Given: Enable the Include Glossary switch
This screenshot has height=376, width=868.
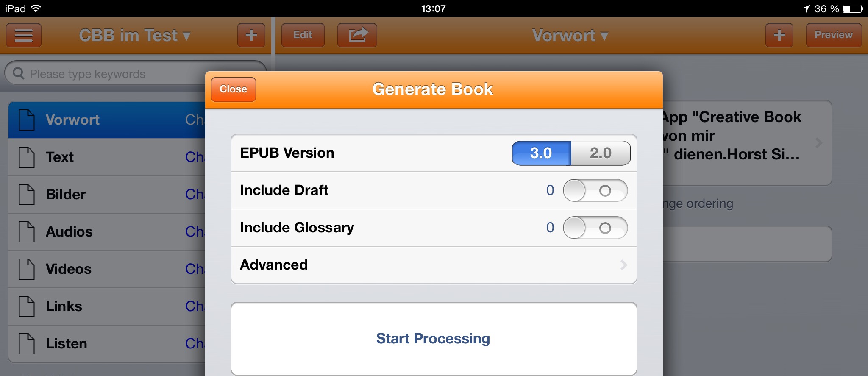Looking at the screenshot, I should (595, 228).
